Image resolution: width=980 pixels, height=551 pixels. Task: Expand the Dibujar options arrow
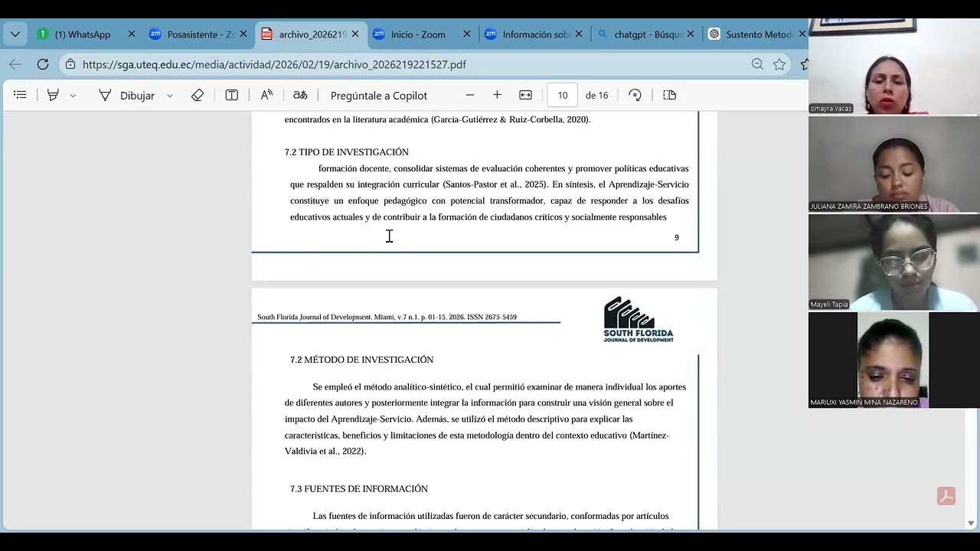click(170, 96)
